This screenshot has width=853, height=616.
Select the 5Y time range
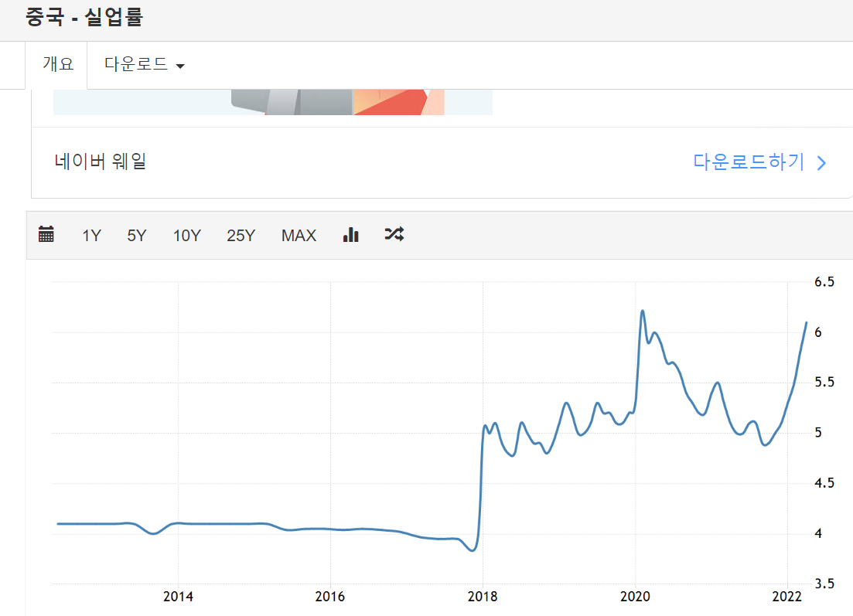137,236
